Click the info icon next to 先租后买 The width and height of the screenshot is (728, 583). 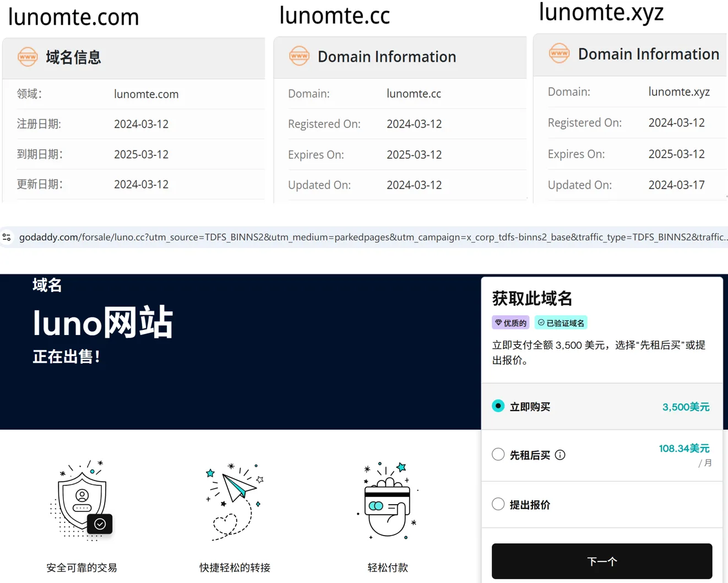tap(560, 455)
